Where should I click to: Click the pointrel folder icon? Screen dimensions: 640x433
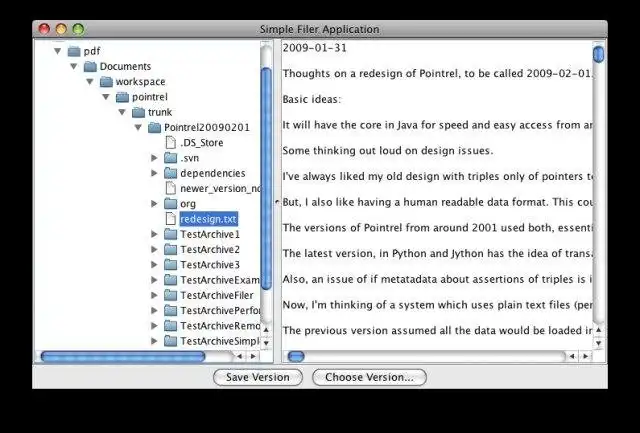point(122,97)
